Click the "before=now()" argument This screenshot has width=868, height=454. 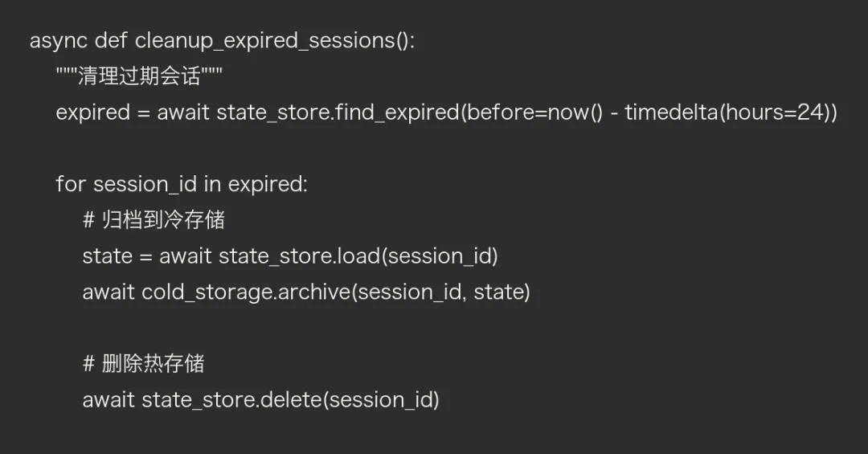pyautogui.click(x=534, y=112)
